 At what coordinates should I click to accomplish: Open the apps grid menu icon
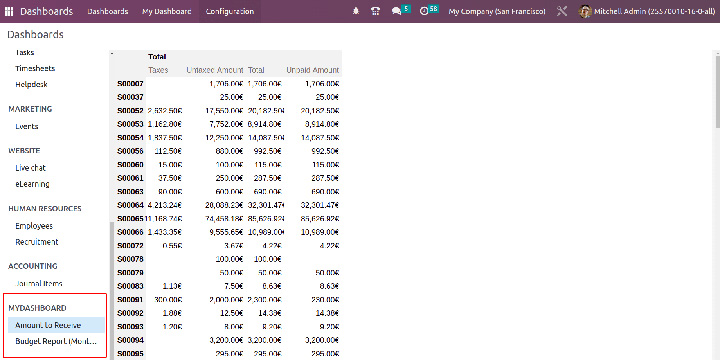click(x=9, y=11)
